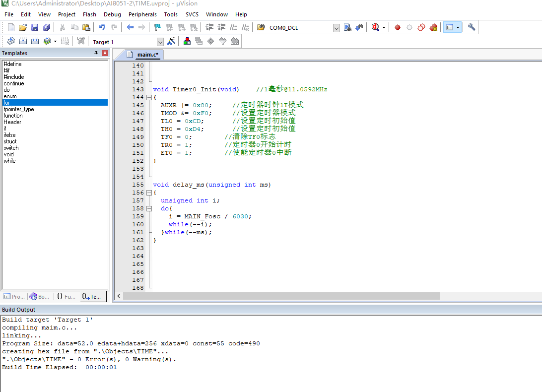The image size is (542, 392).
Task: Open Manage Project Items colored blocks icon
Action: [x=187, y=41]
